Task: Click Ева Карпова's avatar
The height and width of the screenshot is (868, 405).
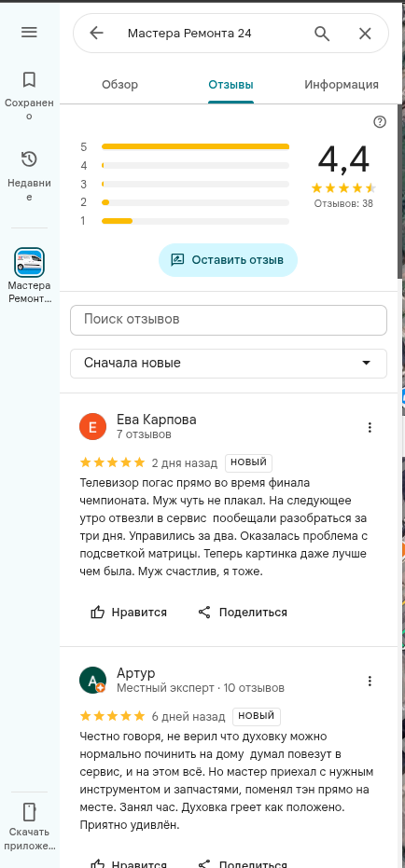Action: pos(92,426)
